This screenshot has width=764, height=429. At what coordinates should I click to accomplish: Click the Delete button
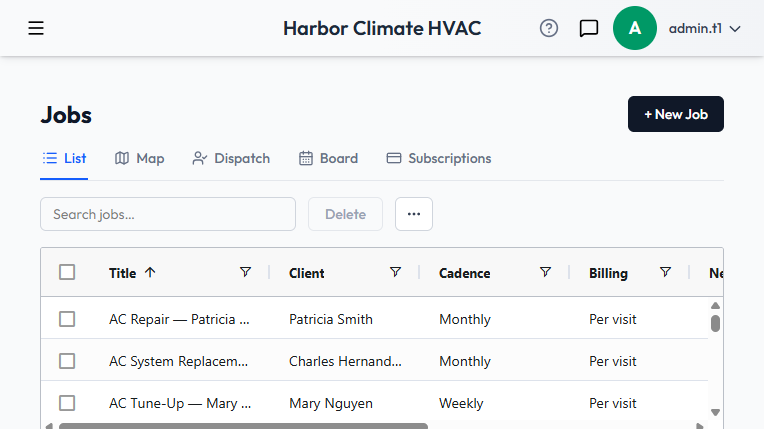click(345, 214)
